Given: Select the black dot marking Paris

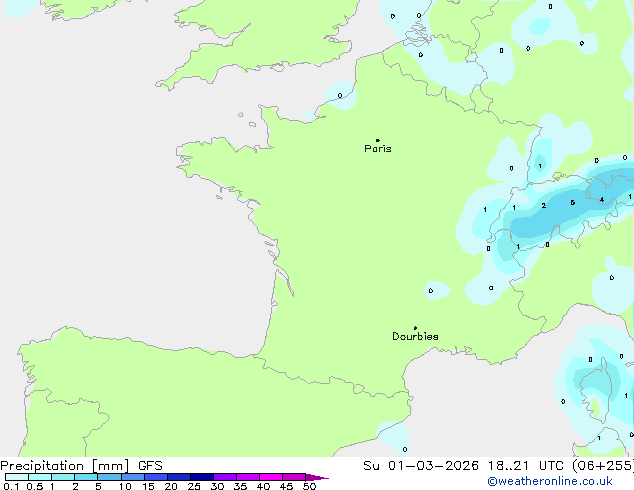Looking at the screenshot, I should click(378, 140).
